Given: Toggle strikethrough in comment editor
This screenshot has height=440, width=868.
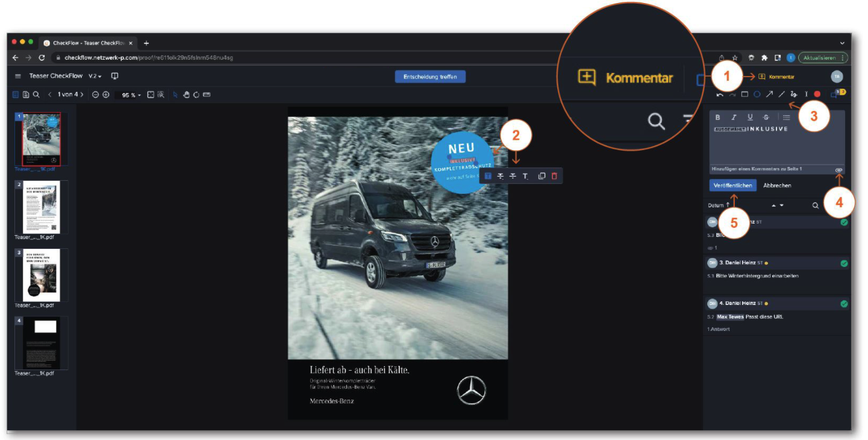Looking at the screenshot, I should [766, 118].
